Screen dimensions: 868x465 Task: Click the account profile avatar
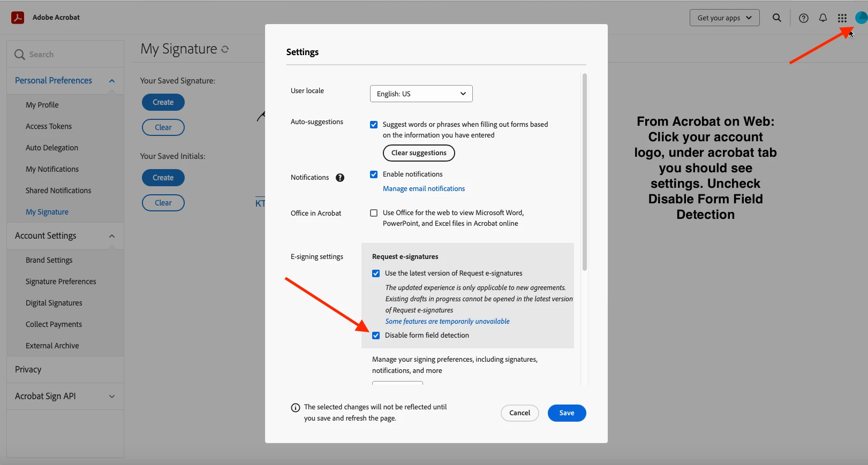[x=861, y=18]
